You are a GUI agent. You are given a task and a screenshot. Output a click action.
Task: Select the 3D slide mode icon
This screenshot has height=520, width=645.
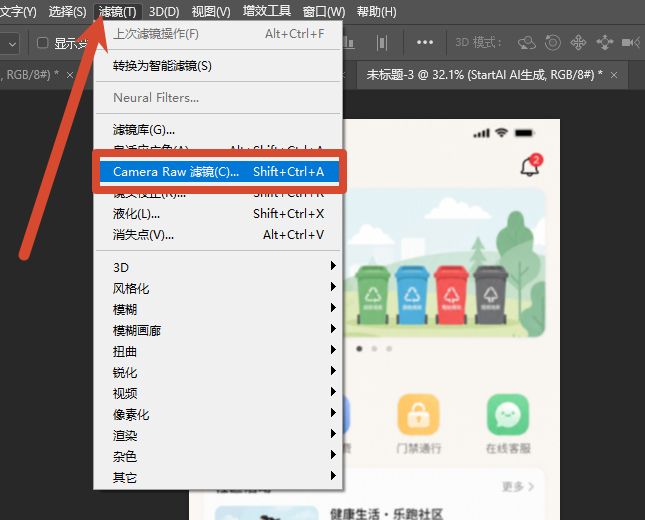click(x=605, y=42)
